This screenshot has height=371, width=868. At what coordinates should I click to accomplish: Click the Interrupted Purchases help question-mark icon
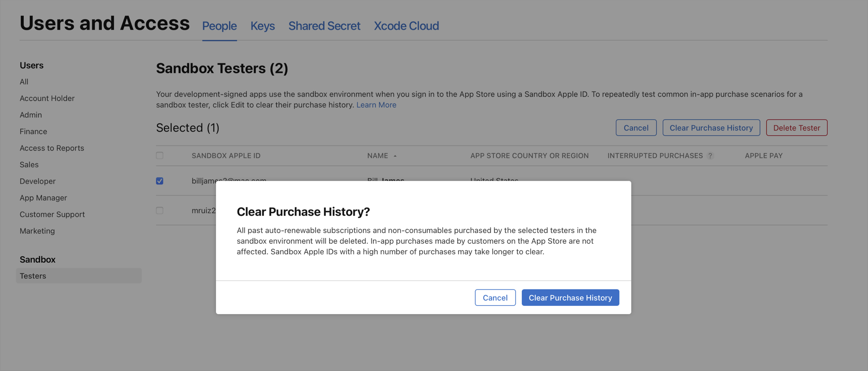click(x=710, y=156)
